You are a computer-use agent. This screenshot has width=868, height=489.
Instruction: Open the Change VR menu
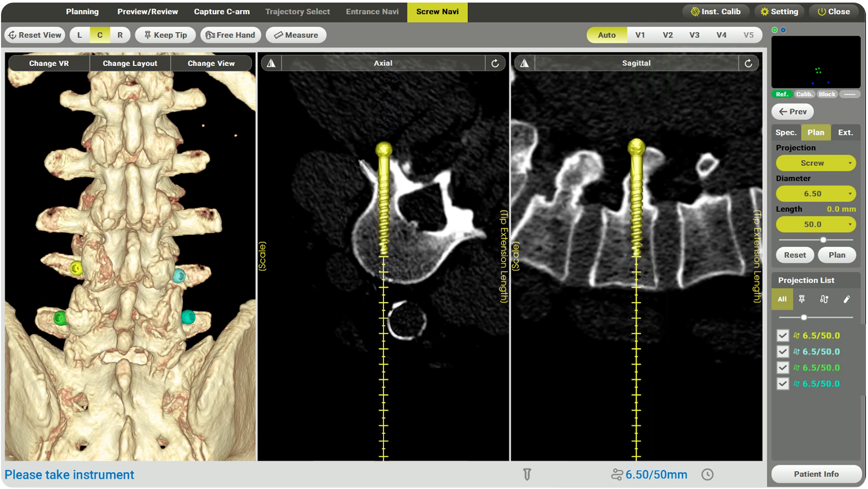coord(49,63)
